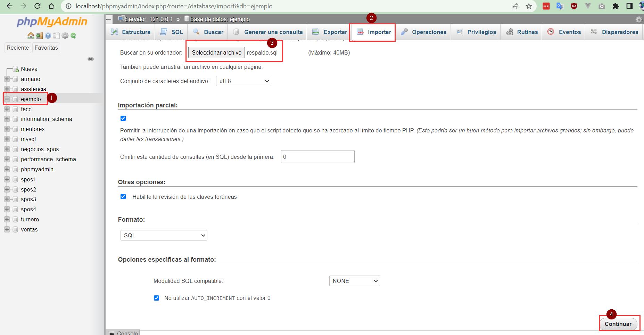Viewport: 644px width, 335px height.
Task: Expand the fecc database node
Action: coord(7,109)
